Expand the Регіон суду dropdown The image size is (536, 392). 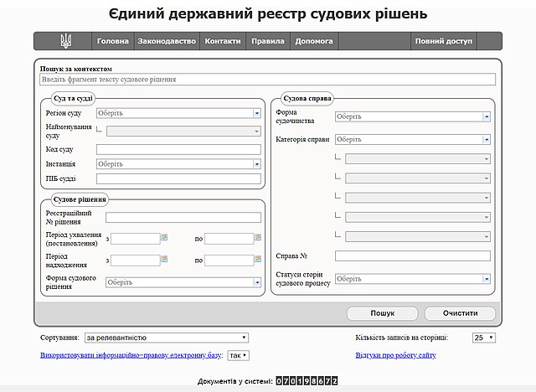[178, 113]
